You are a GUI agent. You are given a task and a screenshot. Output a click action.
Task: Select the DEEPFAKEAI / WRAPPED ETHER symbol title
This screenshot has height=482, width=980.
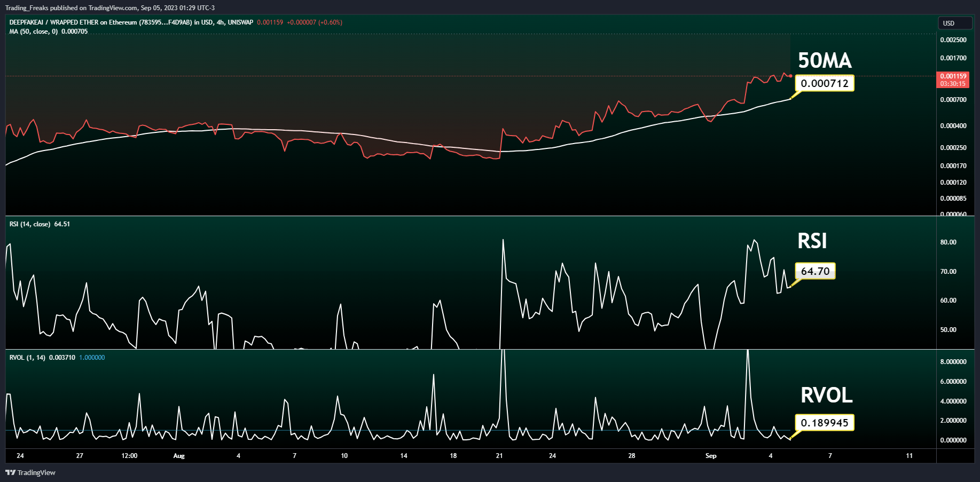131,22
